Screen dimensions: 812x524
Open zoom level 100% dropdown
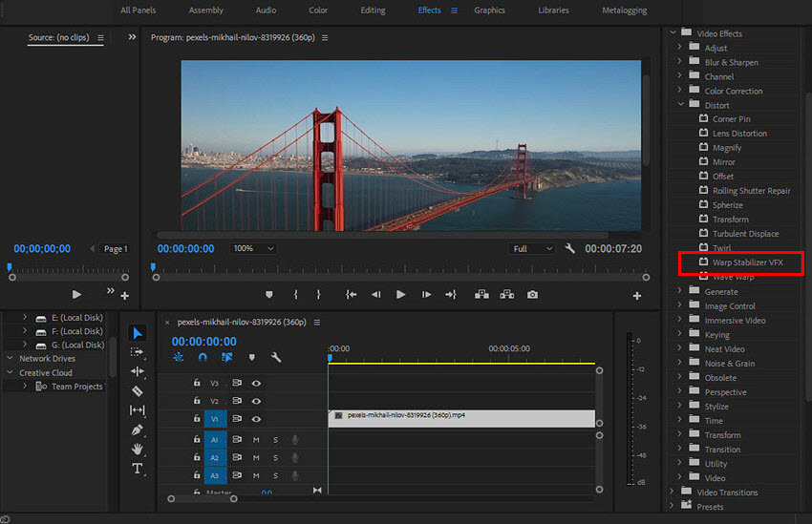click(x=253, y=248)
